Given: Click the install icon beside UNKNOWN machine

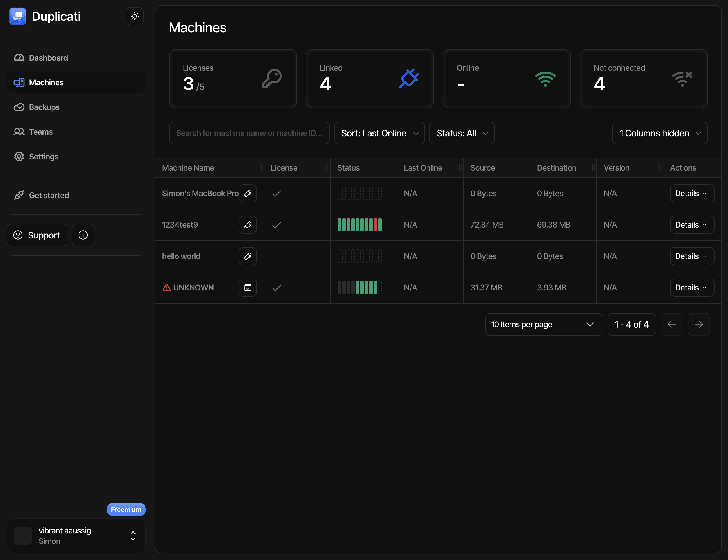Looking at the screenshot, I should tap(248, 288).
